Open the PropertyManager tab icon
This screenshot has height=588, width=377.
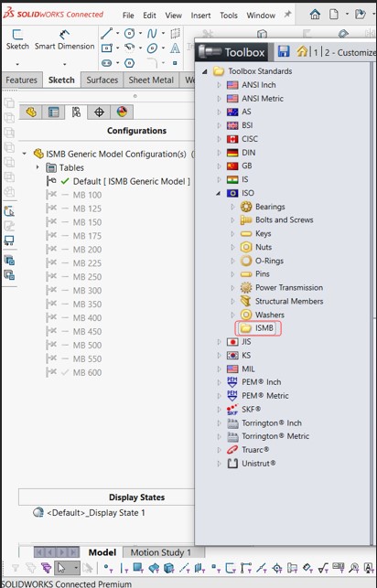pyautogui.click(x=54, y=112)
